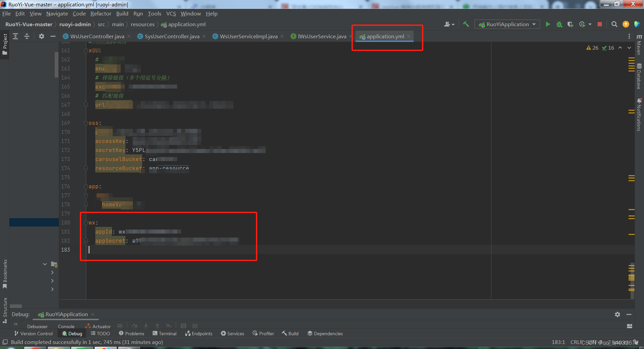Collapse the wx block fold marker

point(86,222)
